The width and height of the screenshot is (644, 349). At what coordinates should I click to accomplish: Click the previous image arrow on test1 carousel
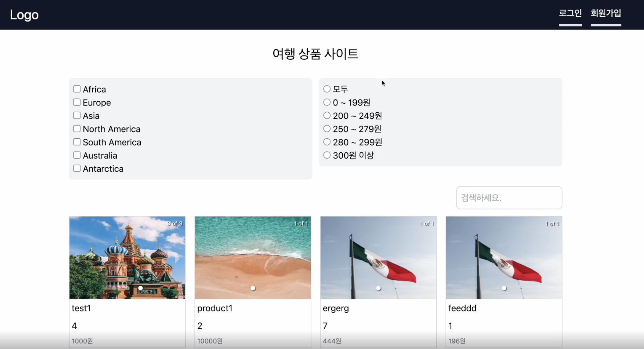click(x=77, y=259)
